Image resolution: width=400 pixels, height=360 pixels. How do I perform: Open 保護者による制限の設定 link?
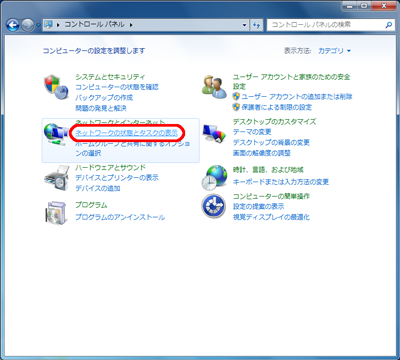(x=277, y=107)
